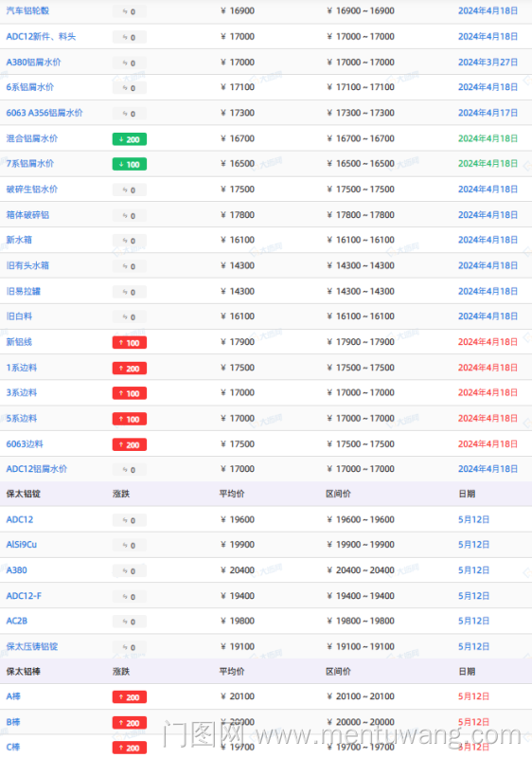Open the 汽车铝轮毂 price link
Screen dimensions: 532x758
coord(27,10)
